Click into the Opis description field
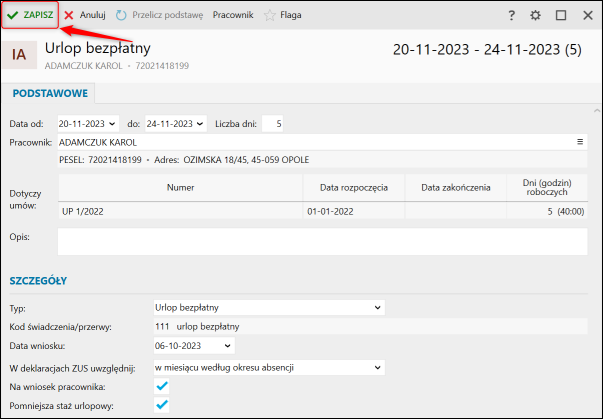Image resolution: width=603 pixels, height=419 pixels. tap(322, 241)
